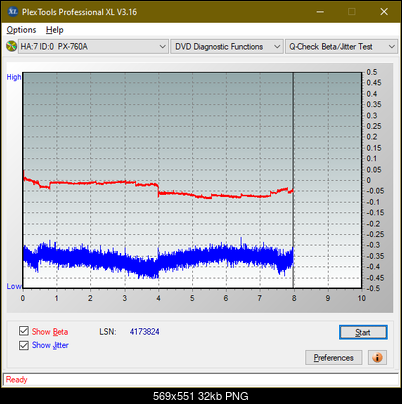Viewport: 402px width, 404px height.
Task: Click the Ready status bar text
Action: tap(17, 380)
